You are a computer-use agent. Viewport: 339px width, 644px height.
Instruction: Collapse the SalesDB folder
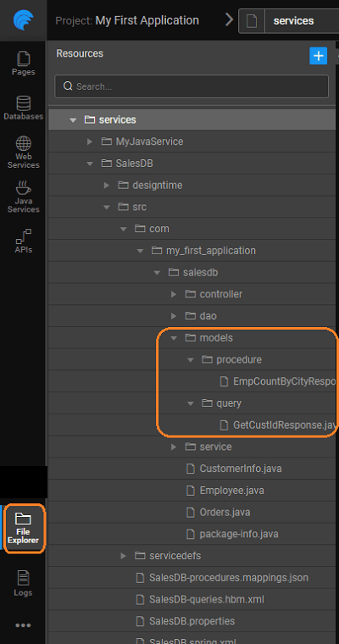tap(90, 164)
